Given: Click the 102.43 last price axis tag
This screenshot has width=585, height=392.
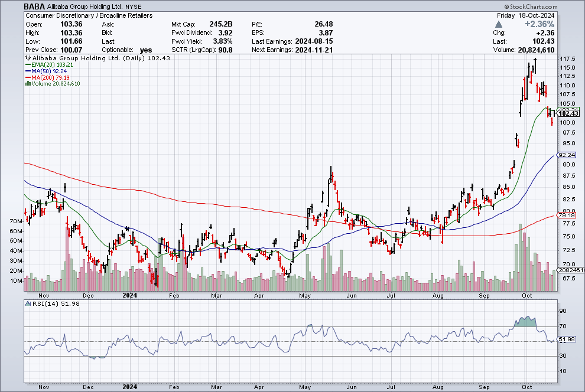Looking at the screenshot, I should (x=568, y=113).
